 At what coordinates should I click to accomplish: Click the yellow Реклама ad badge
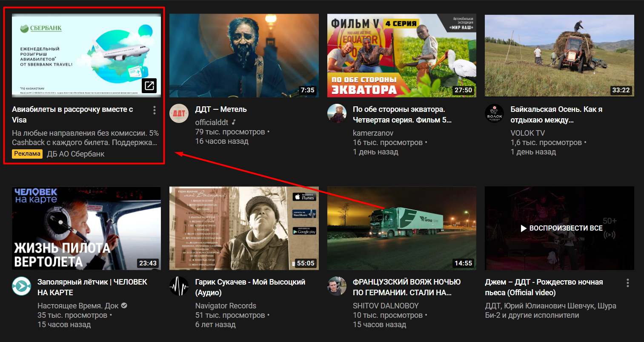[27, 154]
